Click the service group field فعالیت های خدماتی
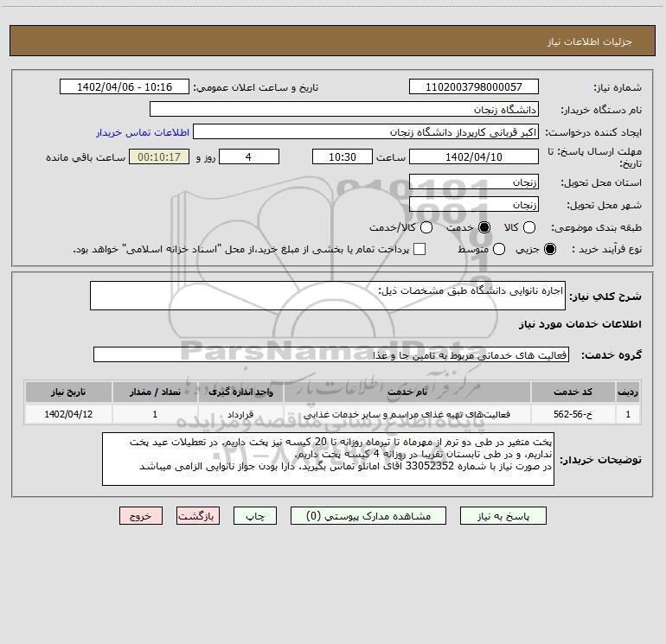 tap(331, 354)
